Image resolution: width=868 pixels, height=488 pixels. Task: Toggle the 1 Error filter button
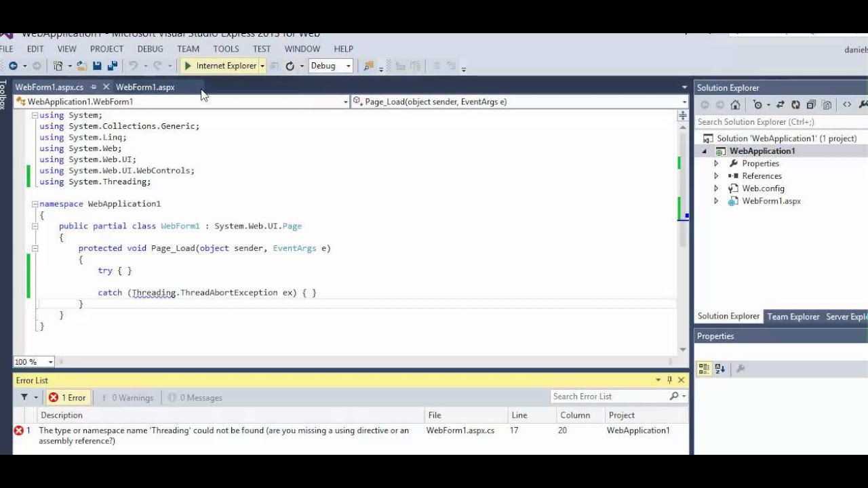67,398
